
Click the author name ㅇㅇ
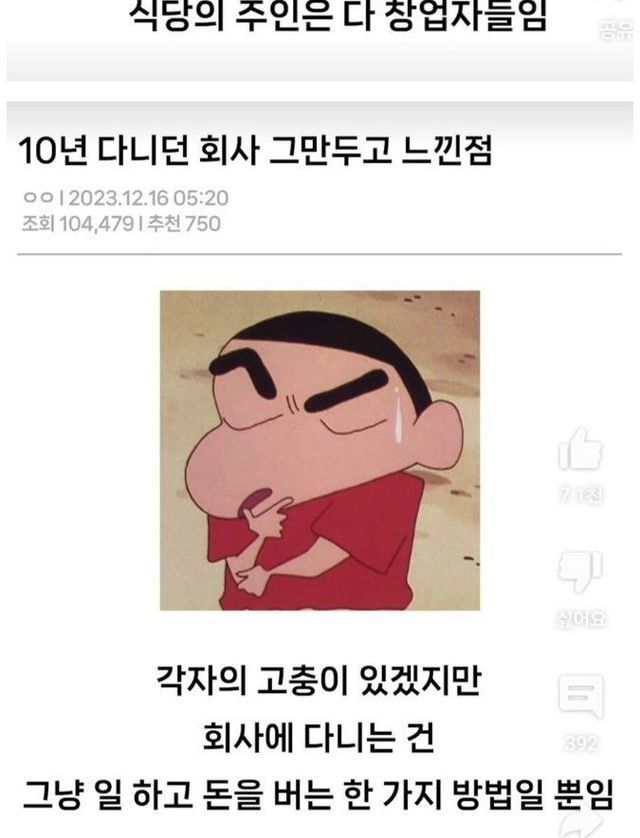pyautogui.click(x=38, y=198)
